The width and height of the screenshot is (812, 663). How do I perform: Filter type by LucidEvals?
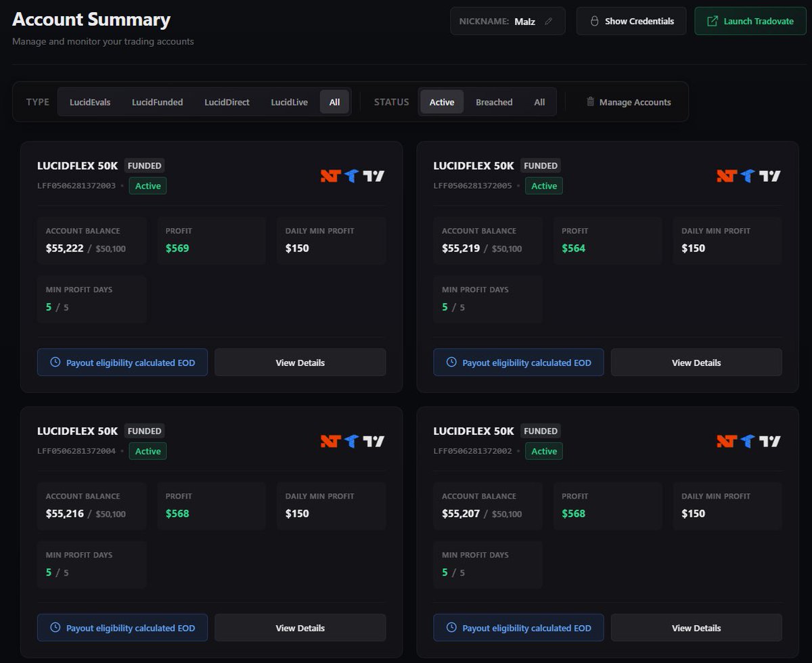[x=90, y=102]
